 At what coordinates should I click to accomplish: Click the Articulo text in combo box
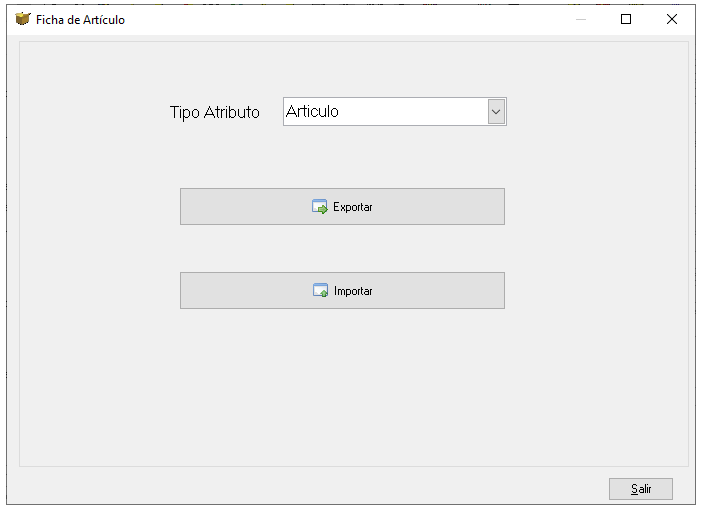[x=312, y=111]
